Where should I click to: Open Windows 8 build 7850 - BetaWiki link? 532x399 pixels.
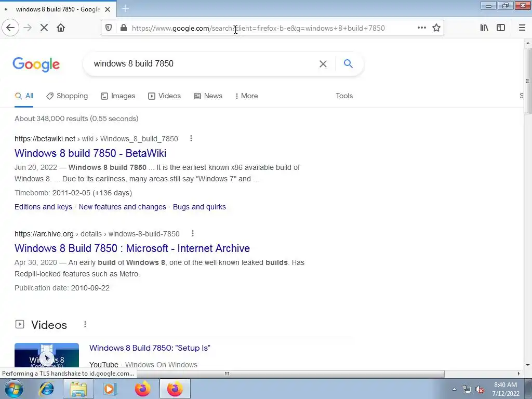click(x=90, y=153)
